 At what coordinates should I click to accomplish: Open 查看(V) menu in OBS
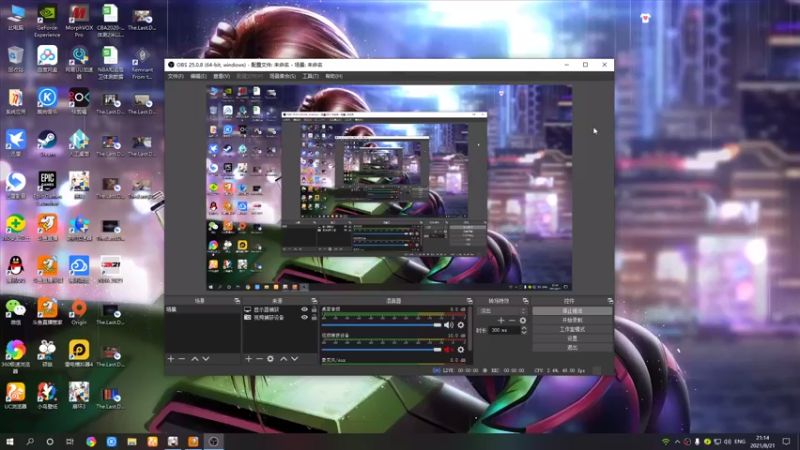click(x=221, y=77)
